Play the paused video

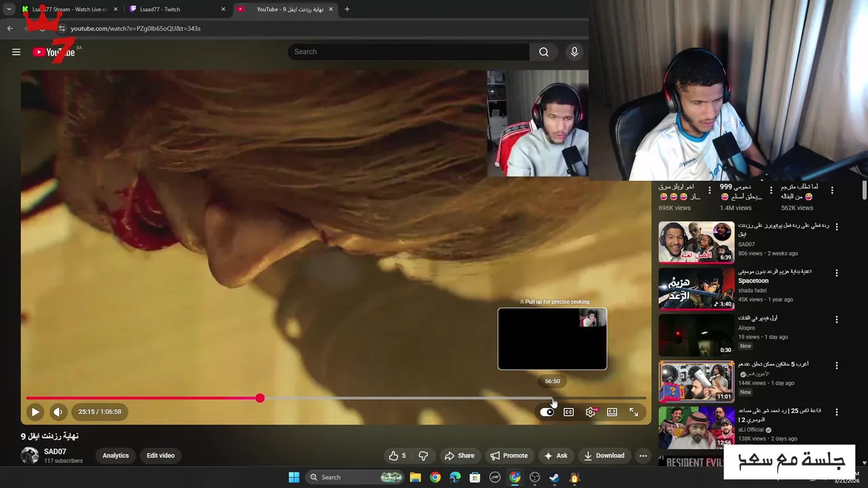coord(35,411)
